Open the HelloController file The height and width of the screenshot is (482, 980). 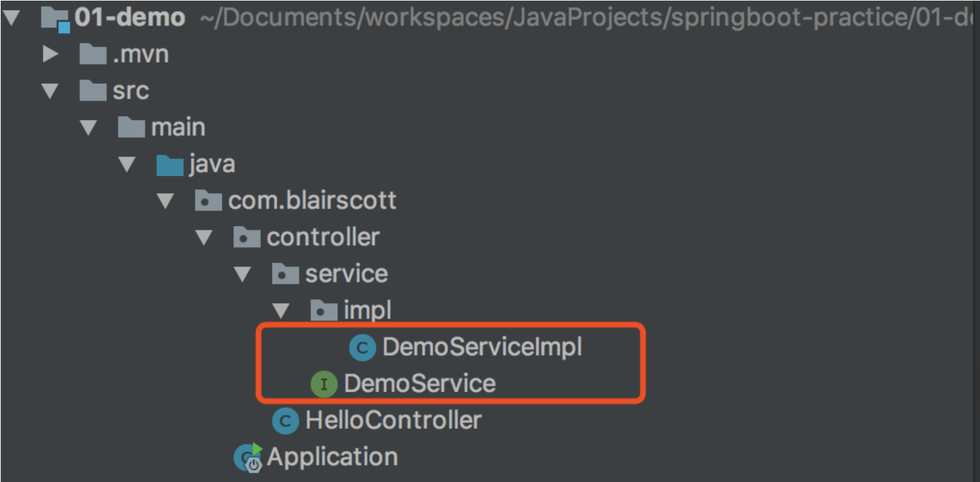pos(393,421)
